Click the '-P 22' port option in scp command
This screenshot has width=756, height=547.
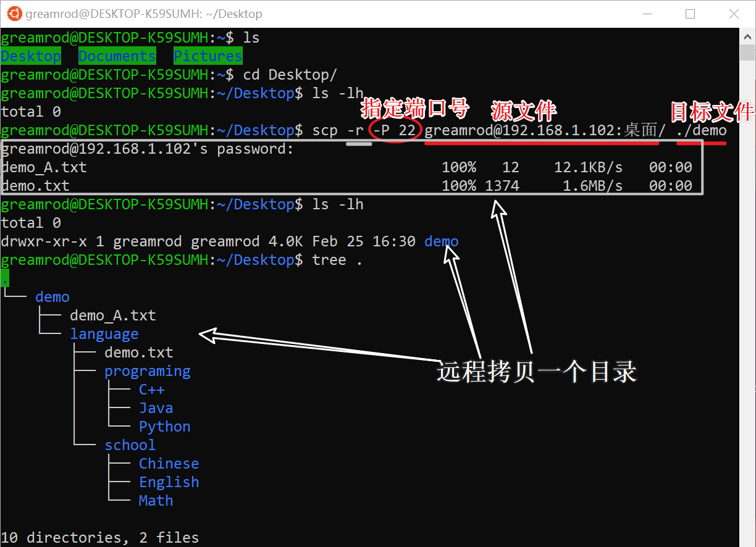pyautogui.click(x=393, y=130)
